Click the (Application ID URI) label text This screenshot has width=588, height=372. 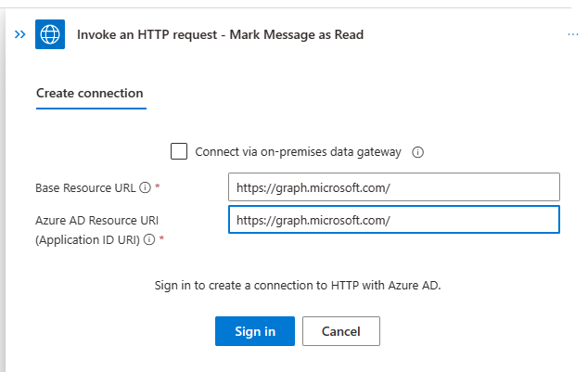[87, 239]
